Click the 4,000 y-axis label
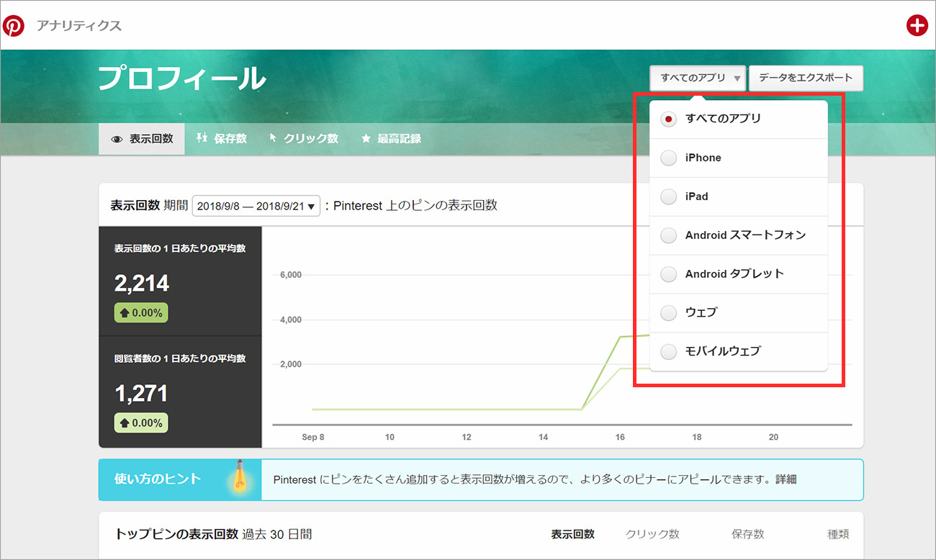Screen dimensions: 936x560 click(289, 320)
